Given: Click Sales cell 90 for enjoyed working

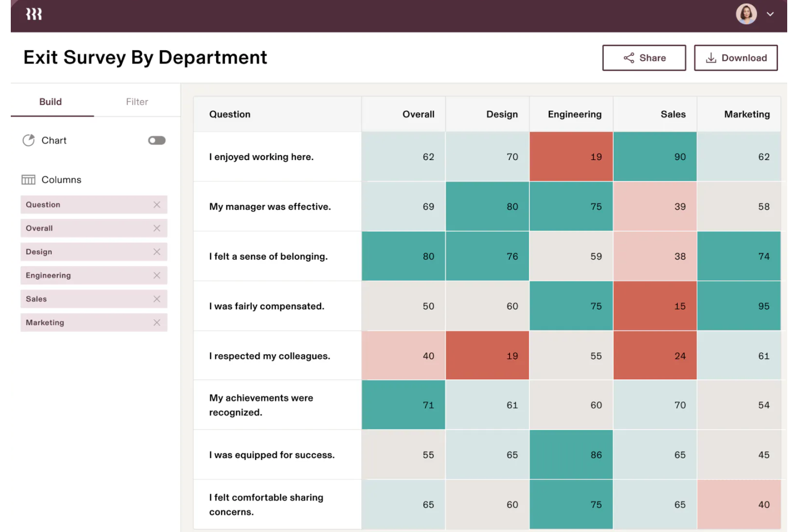Looking at the screenshot, I should pos(655,157).
